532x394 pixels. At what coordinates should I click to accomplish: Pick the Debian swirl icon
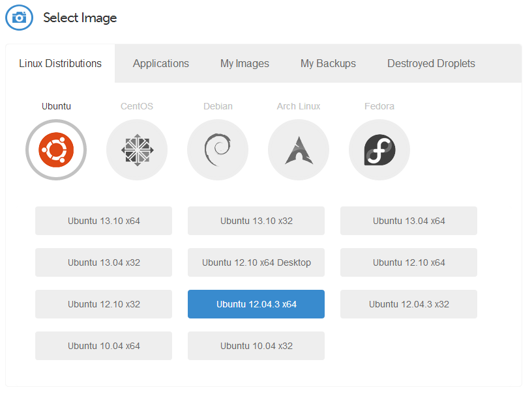pyautogui.click(x=218, y=150)
